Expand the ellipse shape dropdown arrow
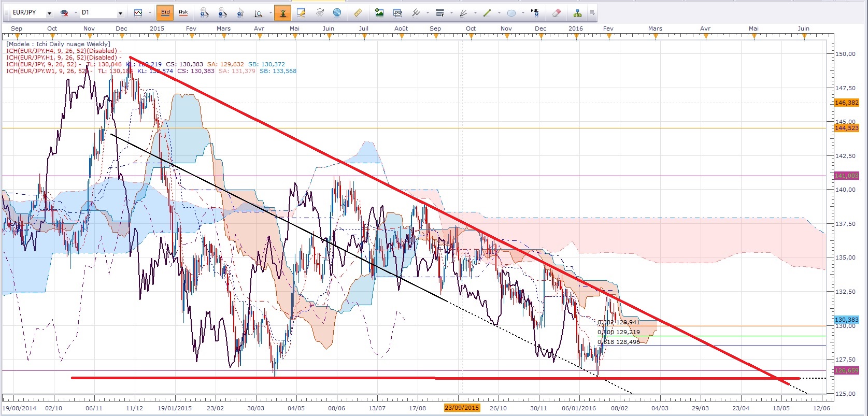 click(523, 12)
